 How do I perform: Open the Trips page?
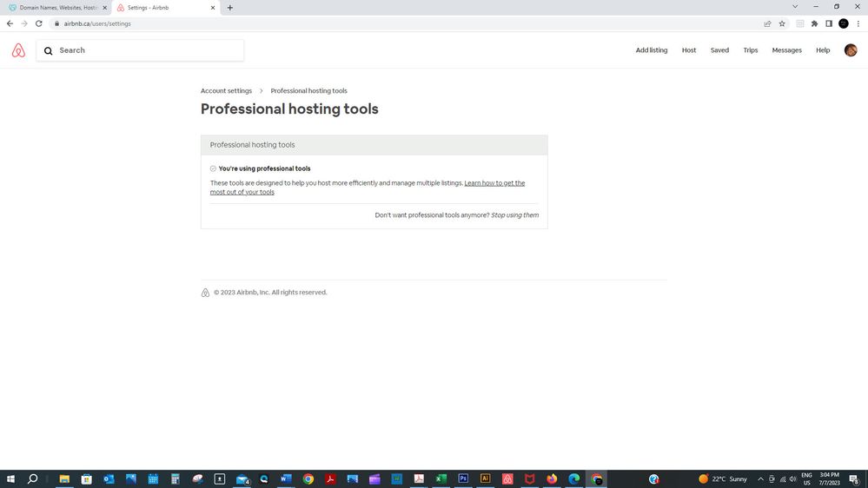click(750, 50)
